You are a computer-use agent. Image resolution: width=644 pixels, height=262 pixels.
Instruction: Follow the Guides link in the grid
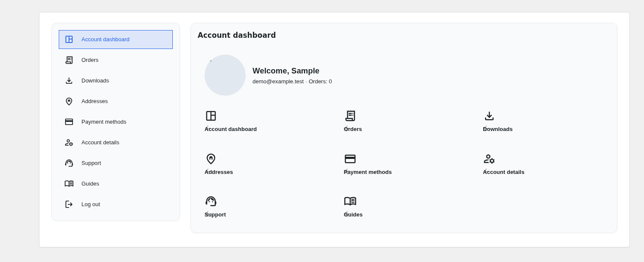[353, 215]
